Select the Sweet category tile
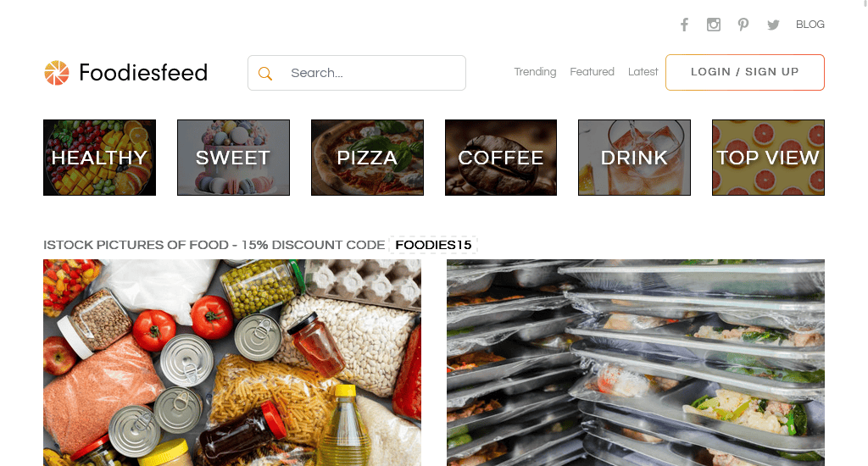 tap(233, 158)
